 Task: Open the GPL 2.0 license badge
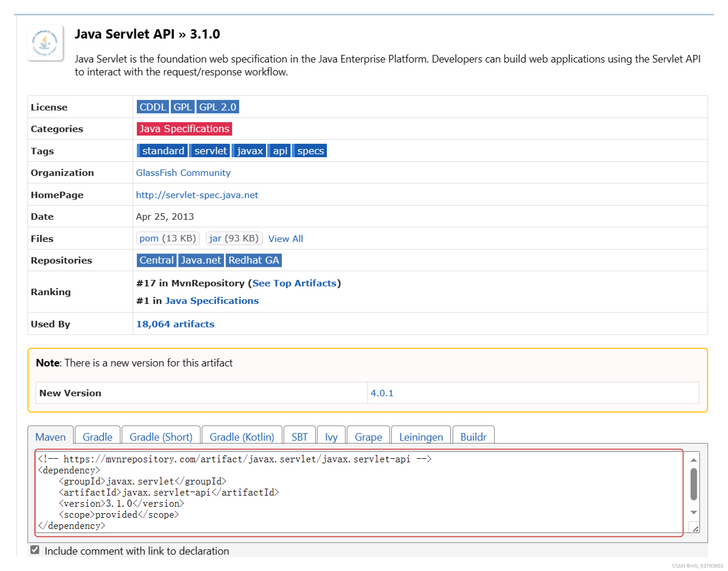pyautogui.click(x=217, y=107)
